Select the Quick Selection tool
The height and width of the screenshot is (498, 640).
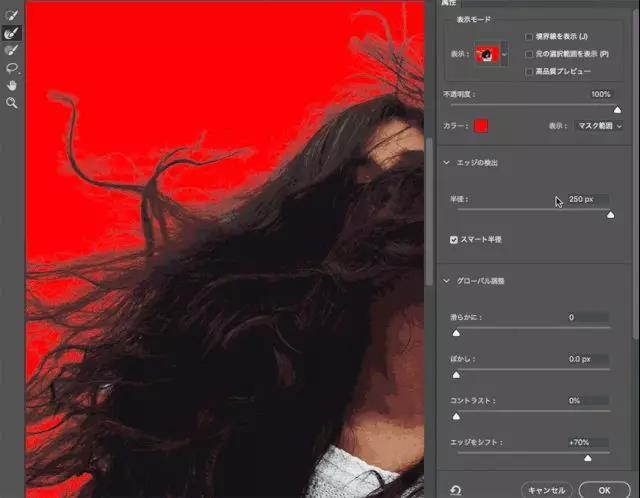pos(12,15)
